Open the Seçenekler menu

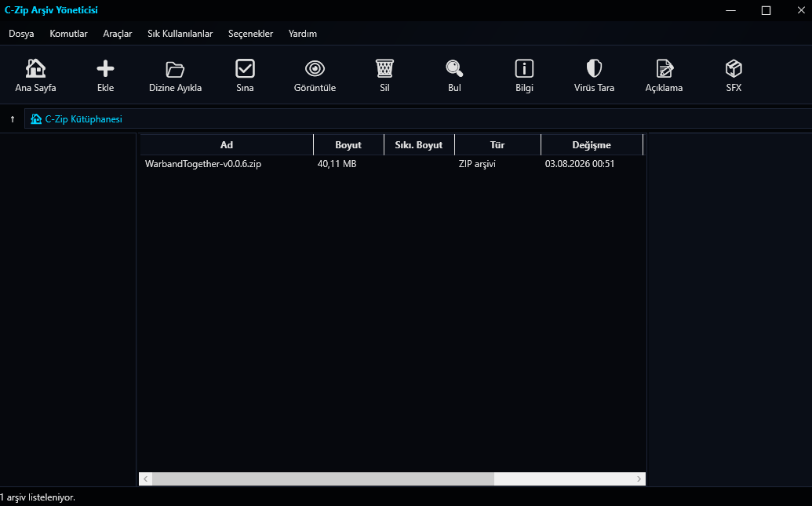[x=250, y=34]
